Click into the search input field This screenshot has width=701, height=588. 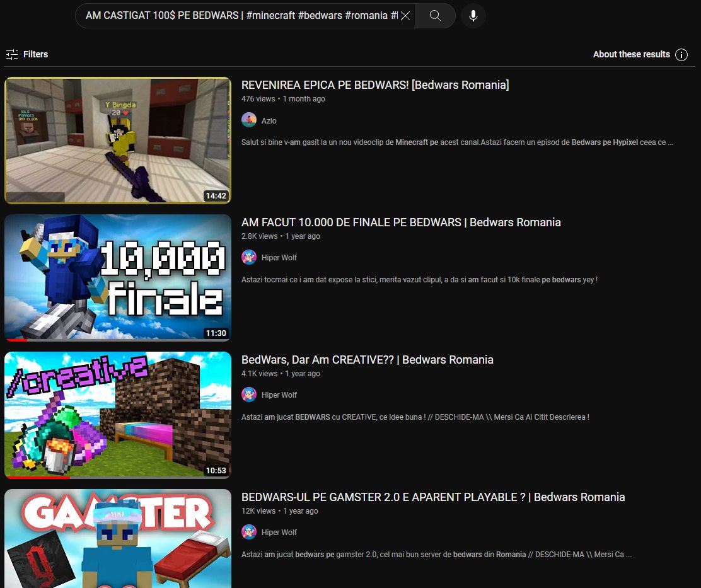point(241,16)
